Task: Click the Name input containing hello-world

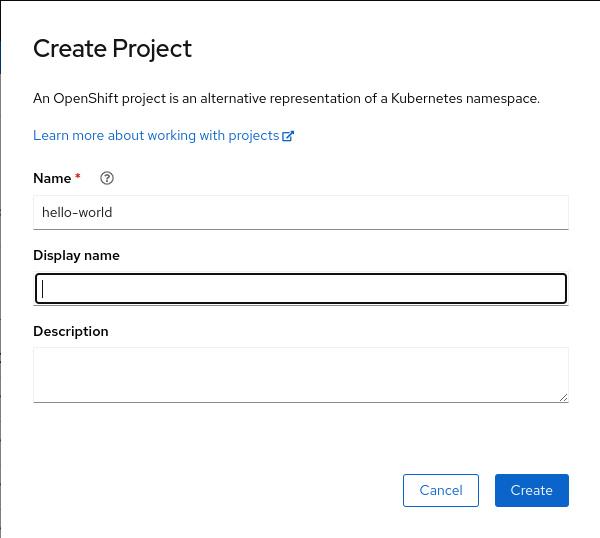Action: tap(301, 212)
